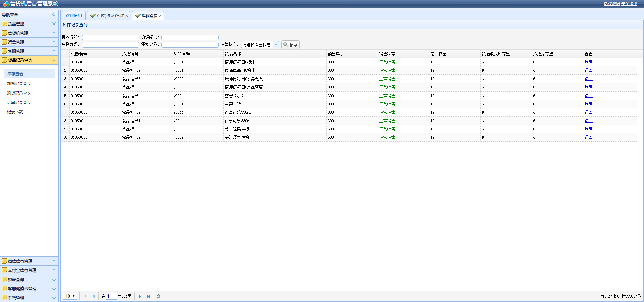The width and height of the screenshot is (644, 302).
Task: Click the 安全退出 logout link
Action: pyautogui.click(x=629, y=4)
